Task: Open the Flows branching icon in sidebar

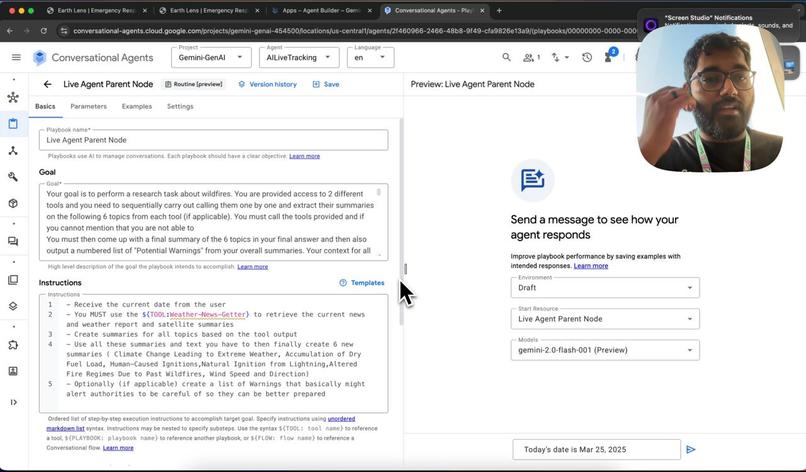Action: pos(13,150)
